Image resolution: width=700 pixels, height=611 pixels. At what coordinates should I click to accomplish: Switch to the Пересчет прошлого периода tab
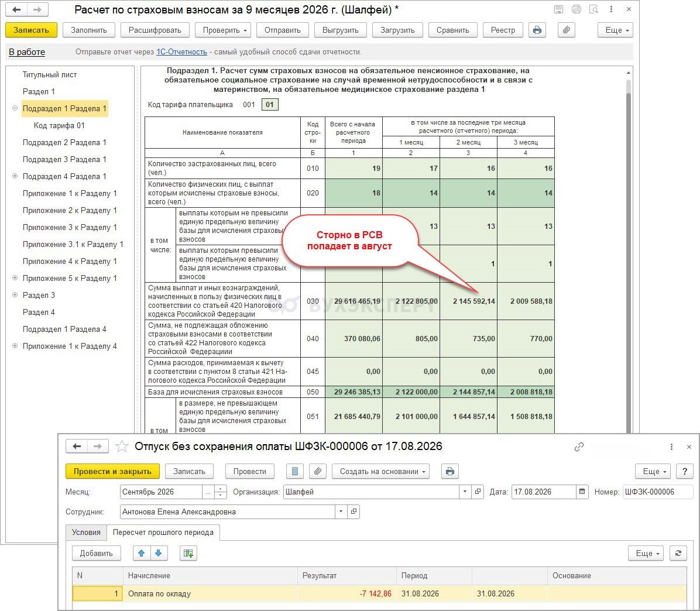point(163,532)
